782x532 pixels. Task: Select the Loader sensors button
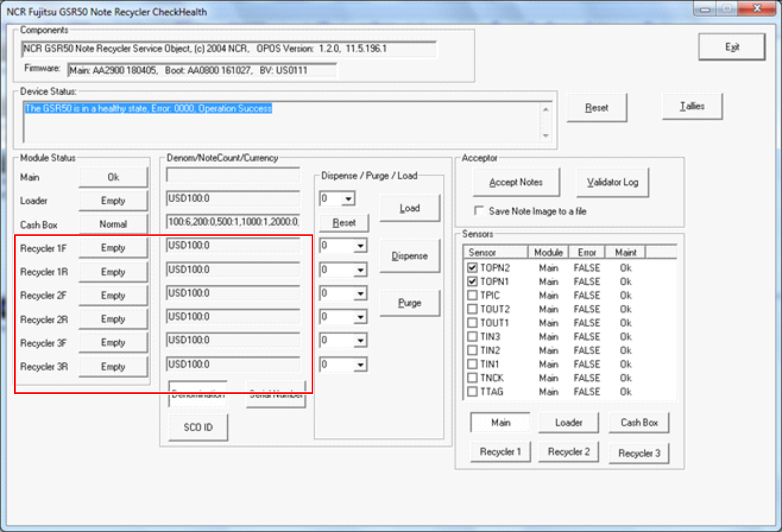pyautogui.click(x=569, y=423)
